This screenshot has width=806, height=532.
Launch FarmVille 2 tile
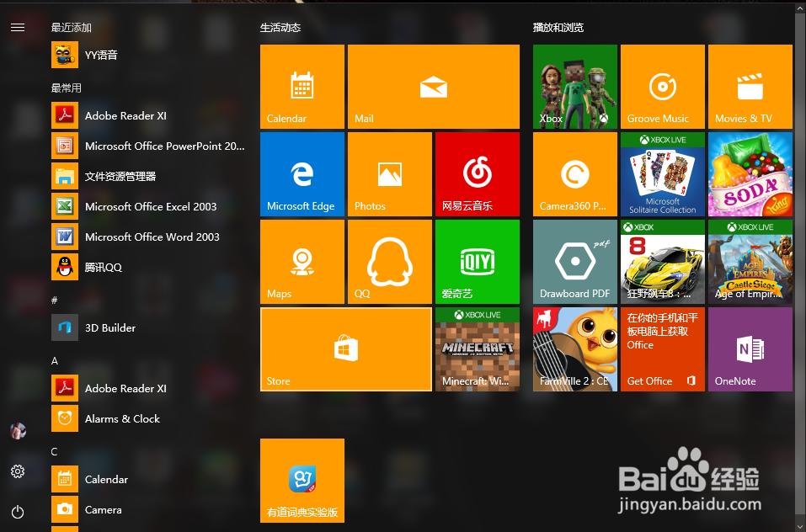click(x=575, y=349)
